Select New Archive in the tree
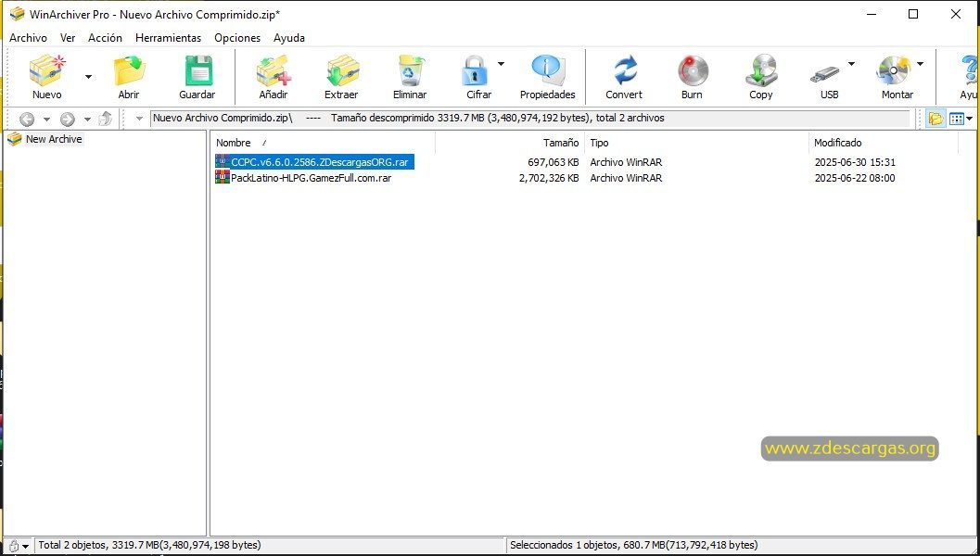The height and width of the screenshot is (556, 980). click(x=53, y=139)
